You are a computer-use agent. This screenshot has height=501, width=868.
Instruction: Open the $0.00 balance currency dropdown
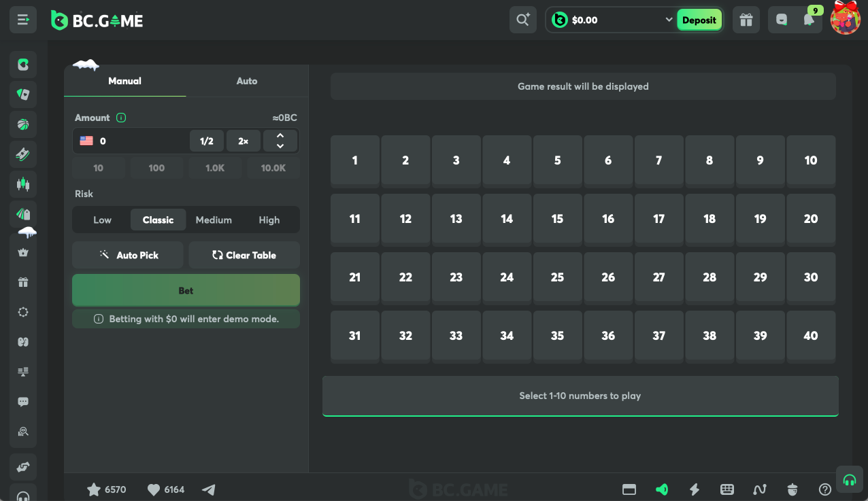tap(612, 20)
